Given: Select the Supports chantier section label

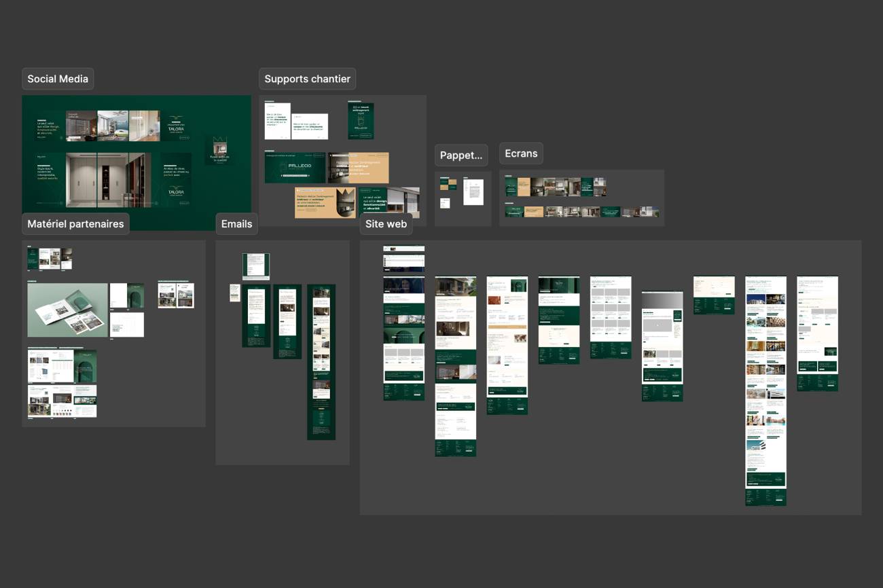Looking at the screenshot, I should click(x=307, y=79).
